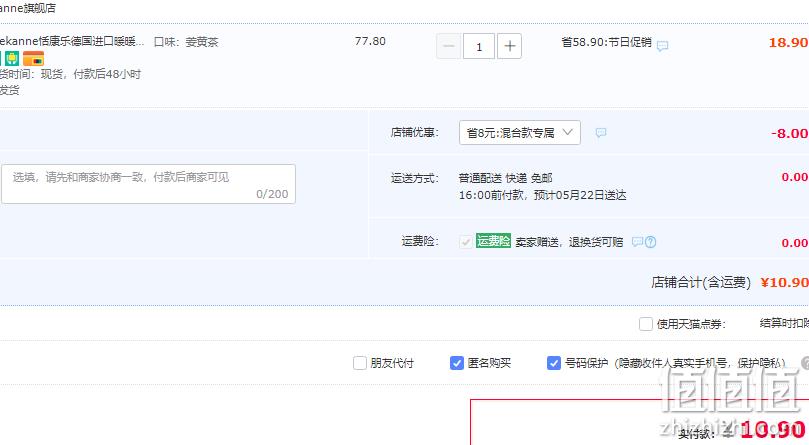Enable the 使用天猫点券 checkbox

[x=645, y=324]
